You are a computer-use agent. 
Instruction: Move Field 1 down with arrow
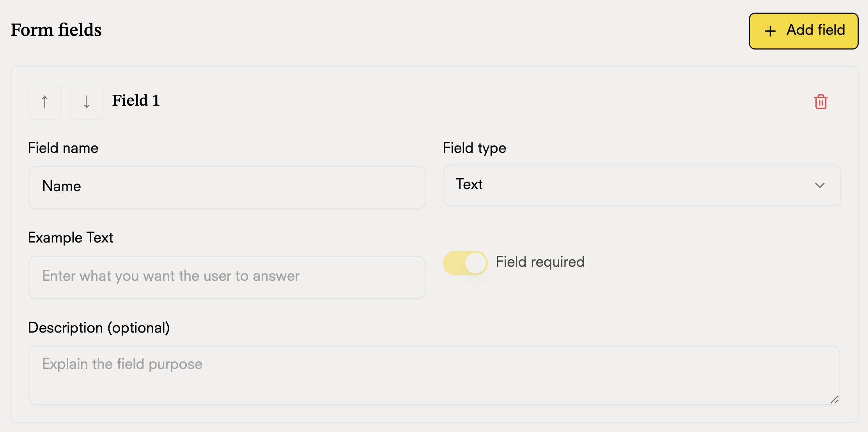[x=87, y=102]
